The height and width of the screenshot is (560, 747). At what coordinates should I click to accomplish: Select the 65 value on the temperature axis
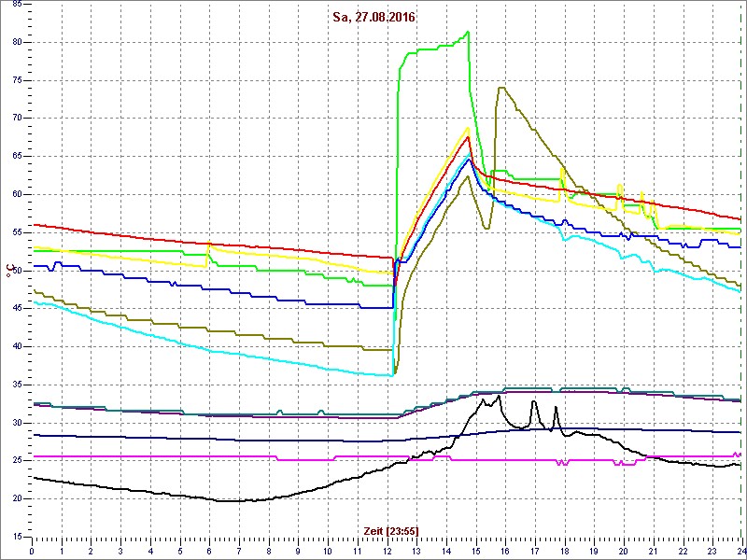(x=16, y=156)
